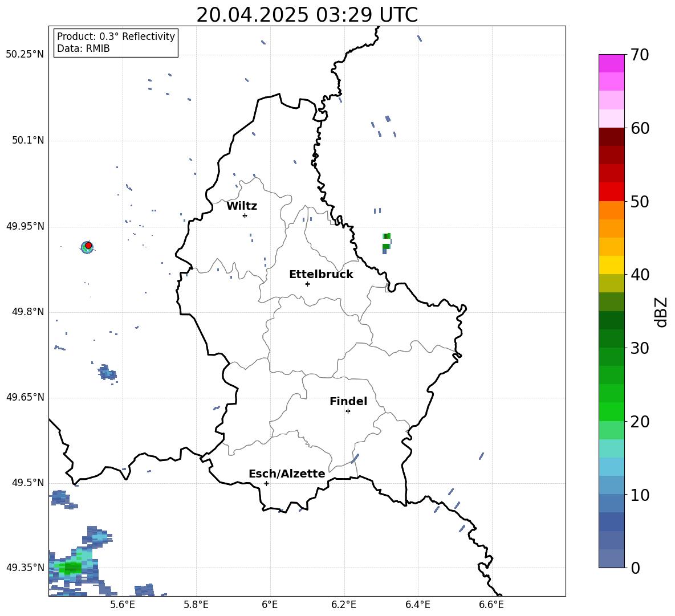The width and height of the screenshot is (675, 616).
Task: Click 'Product: 0.3° Reflectivity' text in legend box
Action: (x=116, y=36)
